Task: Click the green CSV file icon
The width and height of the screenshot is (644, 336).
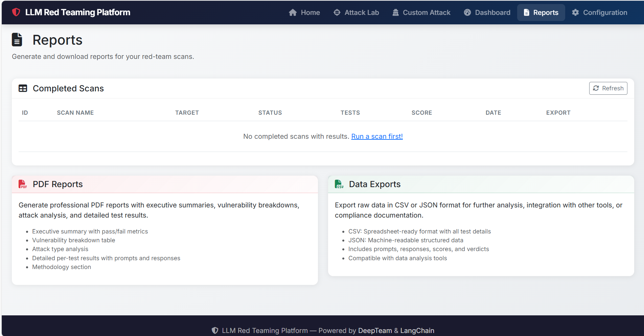Action: [339, 184]
